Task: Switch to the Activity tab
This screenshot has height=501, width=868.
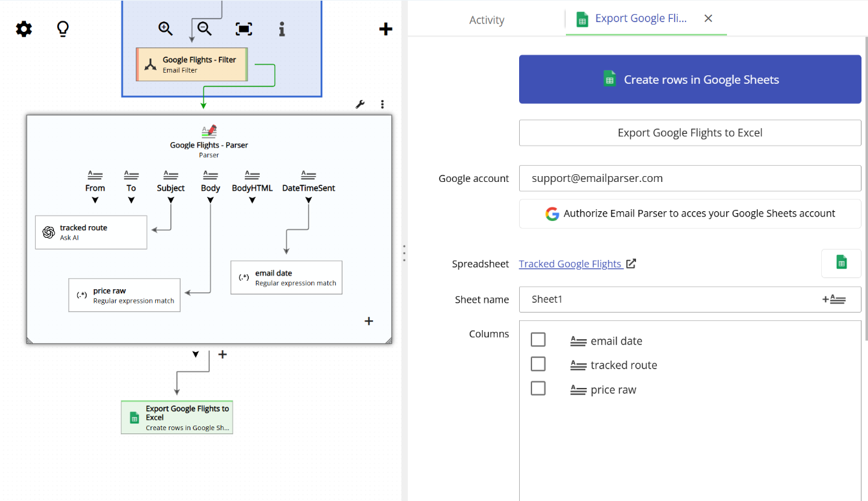Action: click(487, 20)
